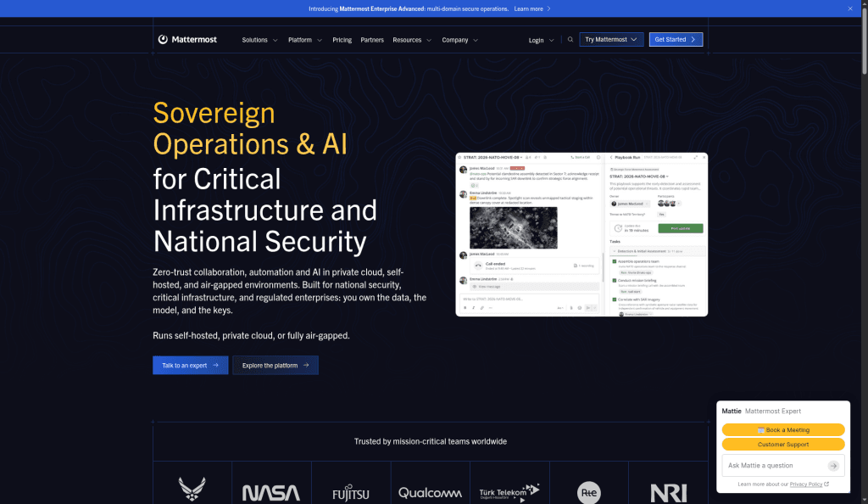Click Talk to an expert button

click(x=191, y=365)
